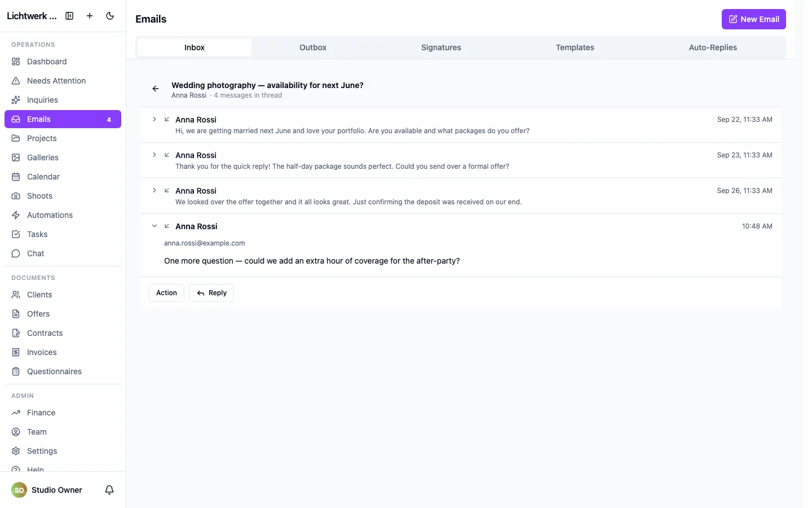
Task: Open Invoices in the sidebar
Action: [63, 352]
